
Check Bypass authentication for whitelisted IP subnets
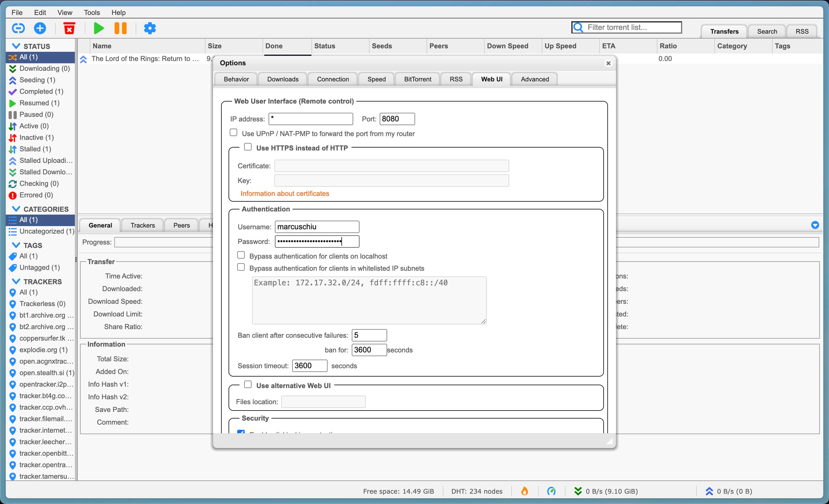241,268
